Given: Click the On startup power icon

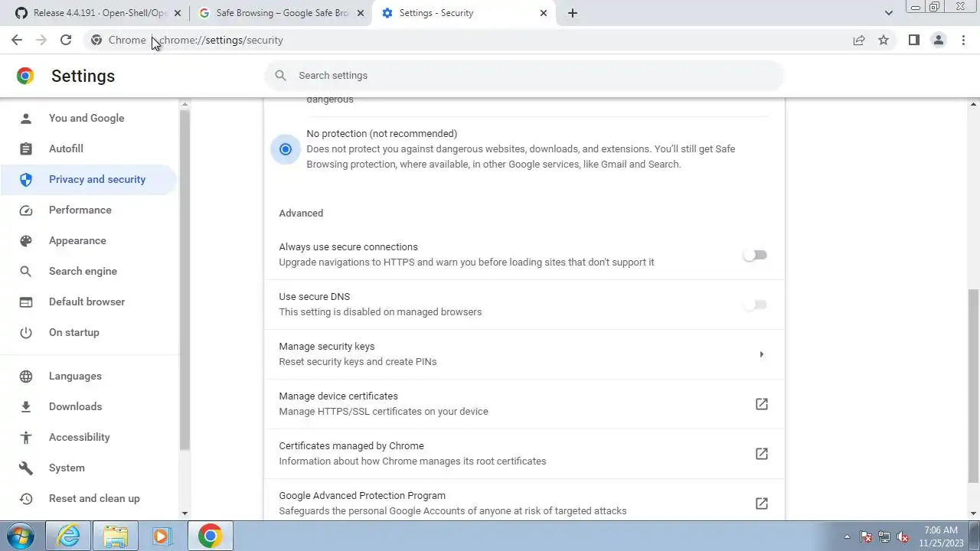Looking at the screenshot, I should [26, 332].
